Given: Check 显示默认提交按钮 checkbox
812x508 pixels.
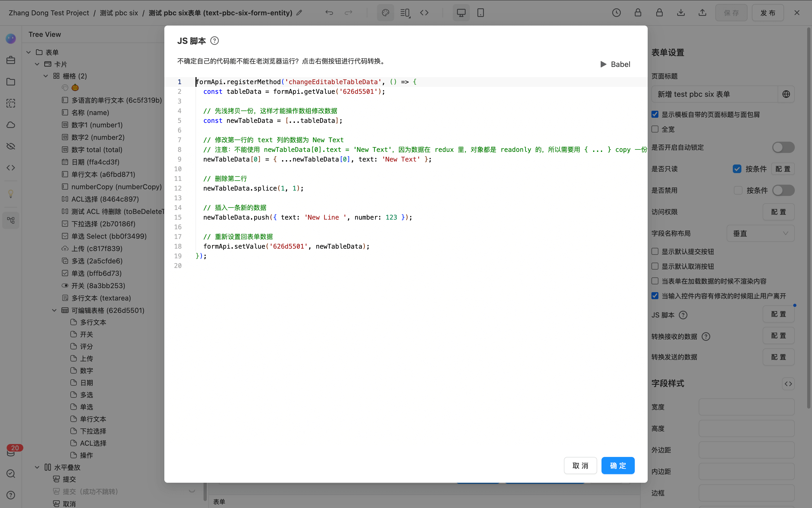Looking at the screenshot, I should click(655, 251).
